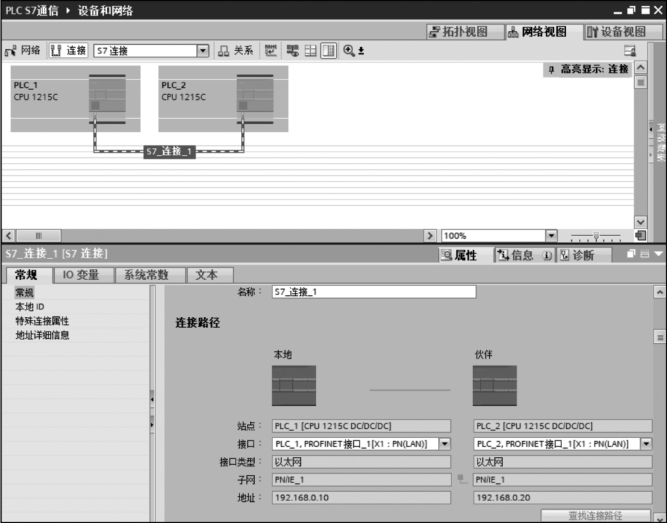Open the PLC_1 PROFINET 接口 dropdown

pos(445,444)
